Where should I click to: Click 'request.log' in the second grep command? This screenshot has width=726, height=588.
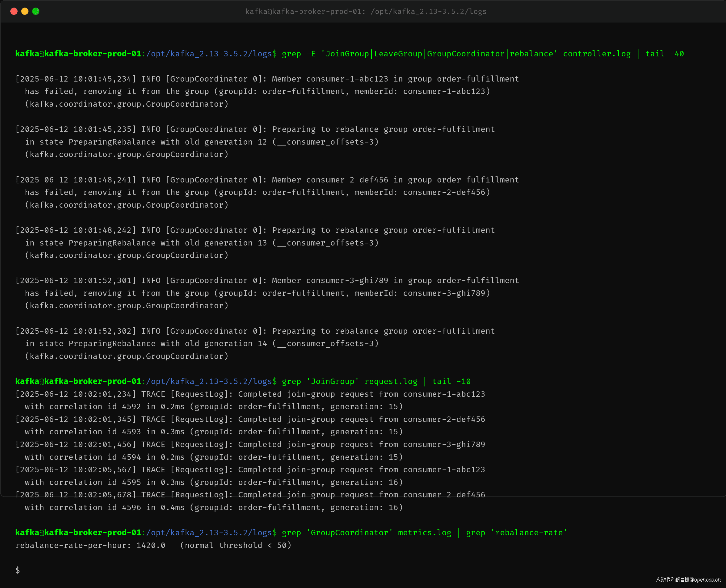391,381
